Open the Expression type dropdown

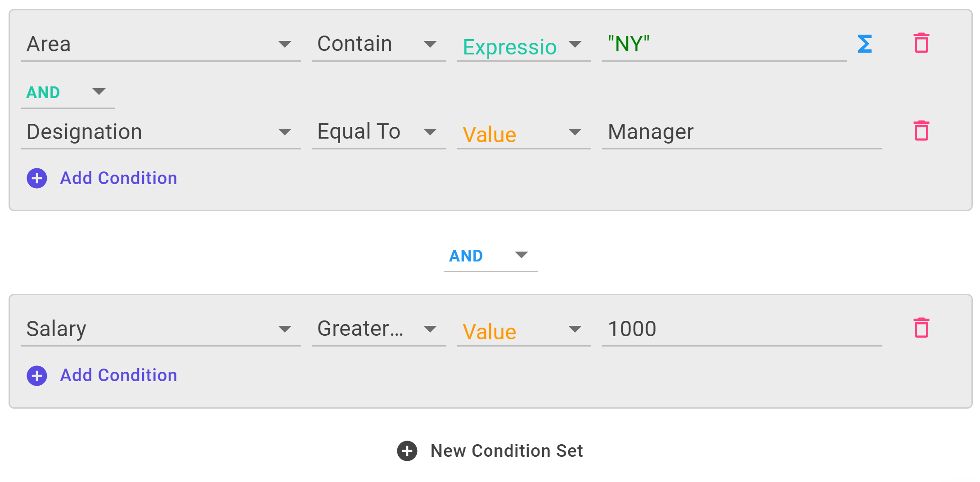coord(524,44)
